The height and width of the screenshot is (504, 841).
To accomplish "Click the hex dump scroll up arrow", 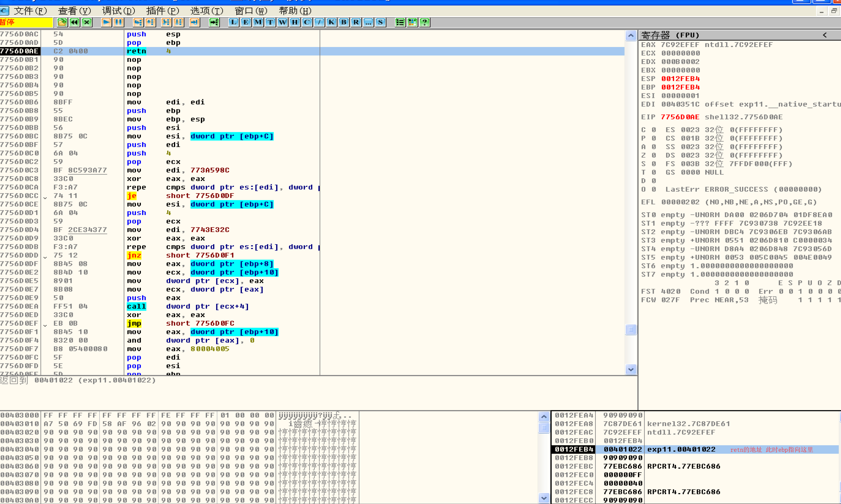I will (544, 417).
